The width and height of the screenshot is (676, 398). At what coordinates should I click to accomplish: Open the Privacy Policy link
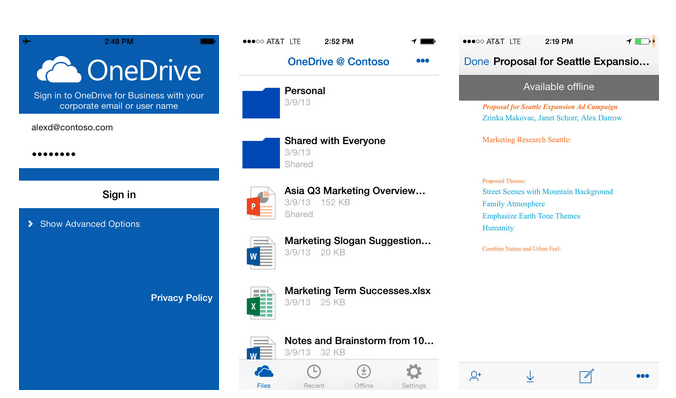coord(182,298)
